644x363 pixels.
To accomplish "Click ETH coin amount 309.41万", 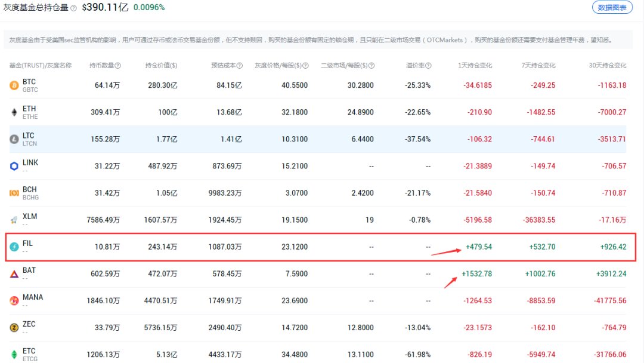I will point(105,112).
